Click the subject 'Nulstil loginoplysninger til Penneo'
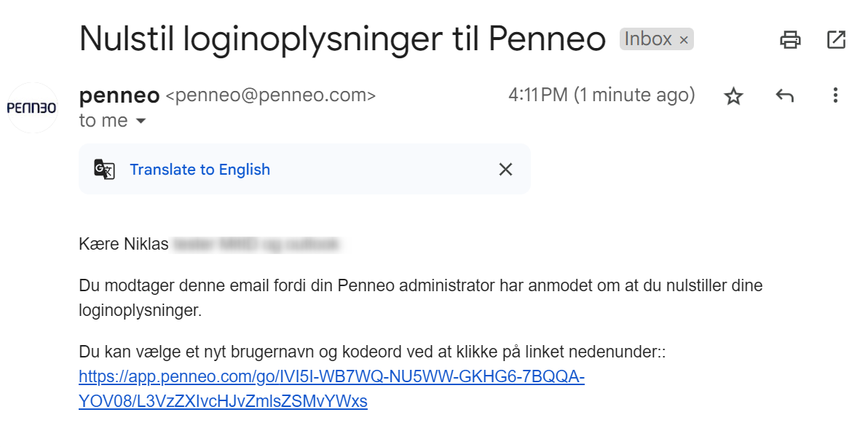Image resolution: width=868 pixels, height=447 pixels. [x=343, y=39]
